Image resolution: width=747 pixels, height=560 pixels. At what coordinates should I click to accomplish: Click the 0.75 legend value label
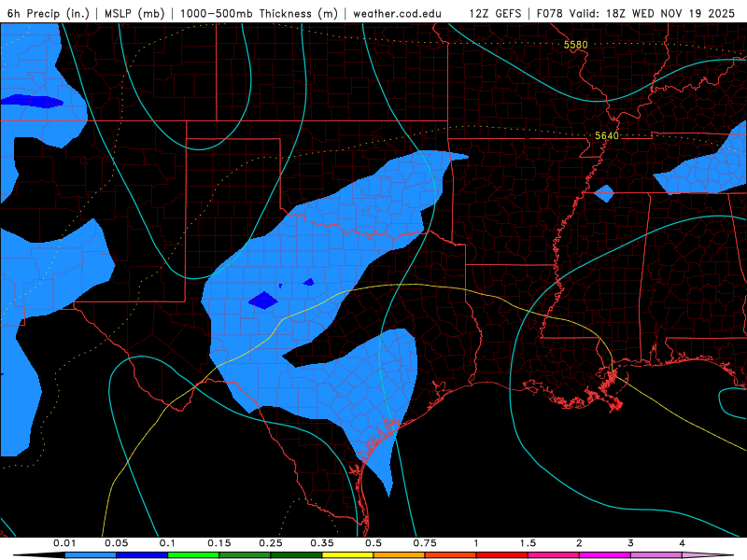425,543
